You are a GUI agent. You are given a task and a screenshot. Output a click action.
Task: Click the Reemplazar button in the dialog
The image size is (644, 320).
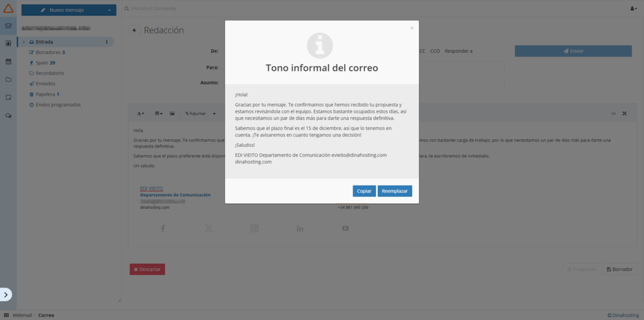(395, 191)
